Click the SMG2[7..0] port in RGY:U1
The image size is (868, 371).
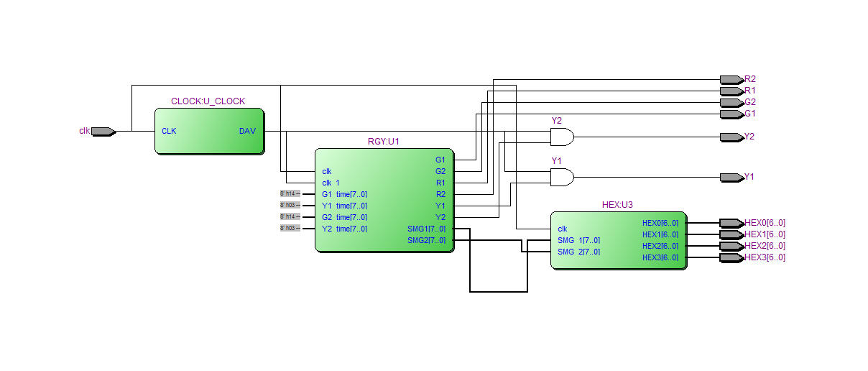click(426, 240)
